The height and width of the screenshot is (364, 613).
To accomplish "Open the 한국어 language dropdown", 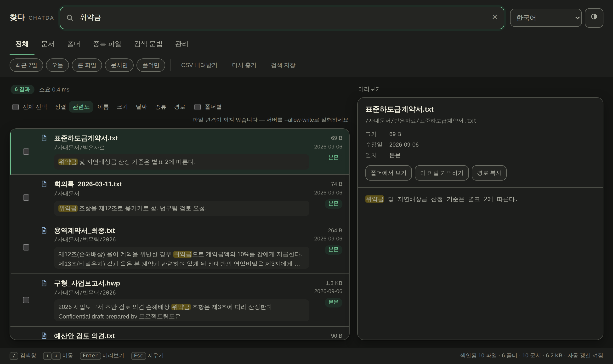I will point(545,18).
